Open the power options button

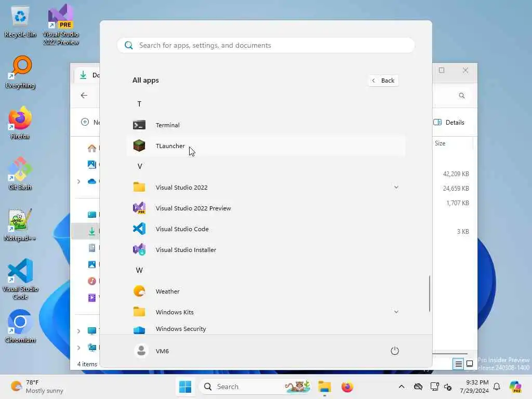coord(395,351)
